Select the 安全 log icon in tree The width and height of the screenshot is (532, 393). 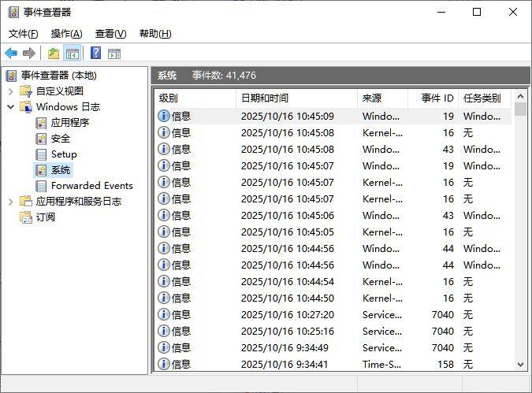click(x=42, y=139)
